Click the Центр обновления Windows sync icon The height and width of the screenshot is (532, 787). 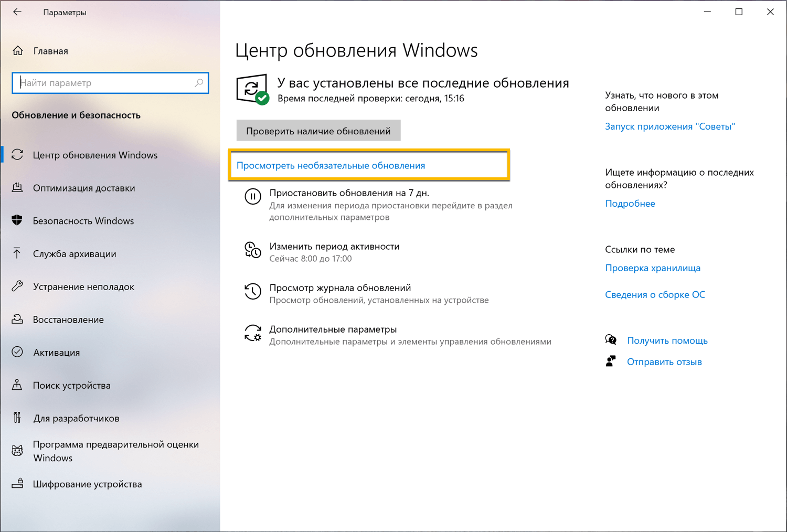click(x=17, y=155)
